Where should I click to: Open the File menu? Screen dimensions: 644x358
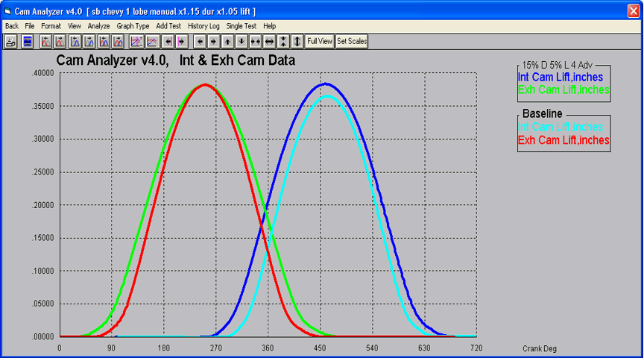point(30,26)
